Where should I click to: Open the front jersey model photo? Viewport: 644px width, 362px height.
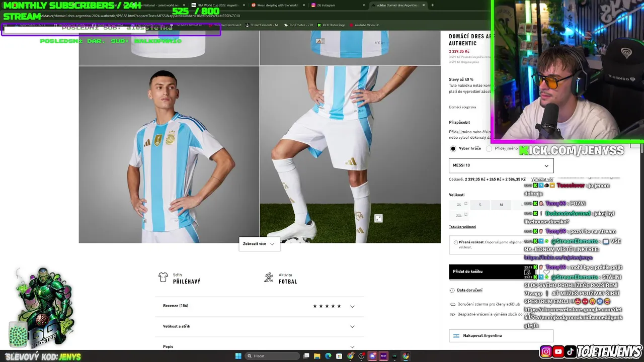(169, 155)
